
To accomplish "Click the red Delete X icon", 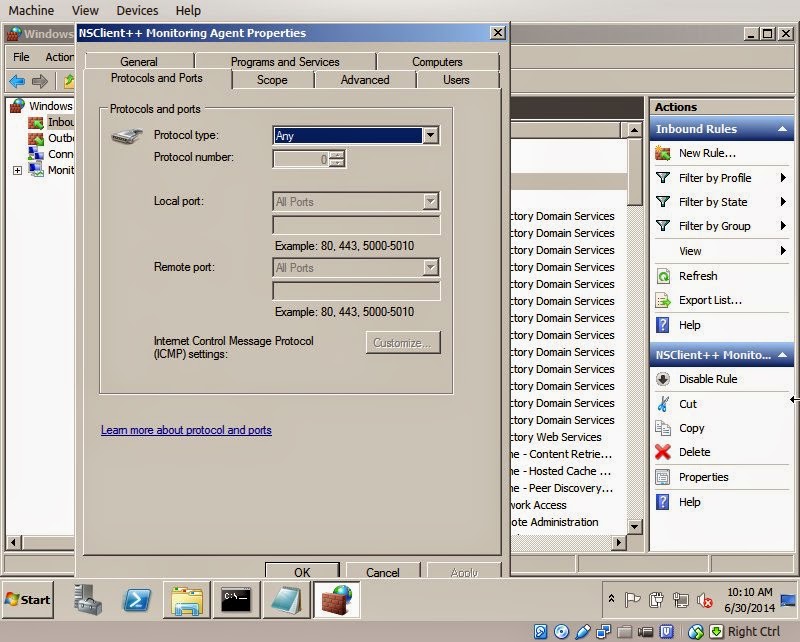I will [x=662, y=452].
